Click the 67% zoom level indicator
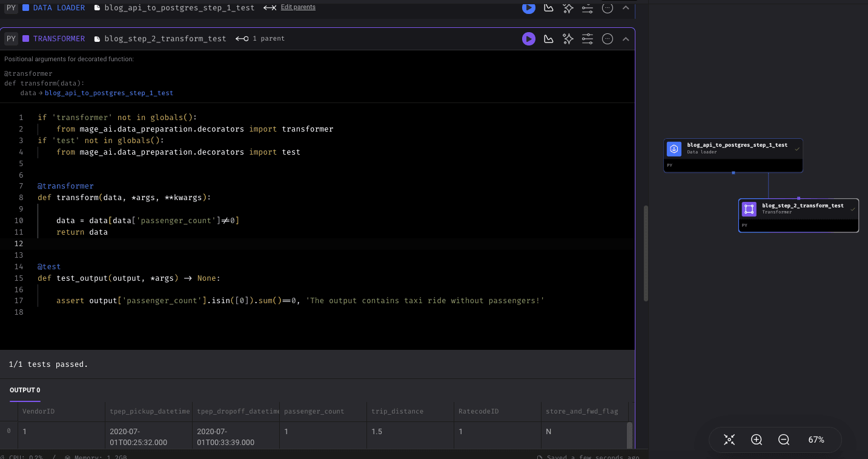868x459 pixels. pos(817,440)
